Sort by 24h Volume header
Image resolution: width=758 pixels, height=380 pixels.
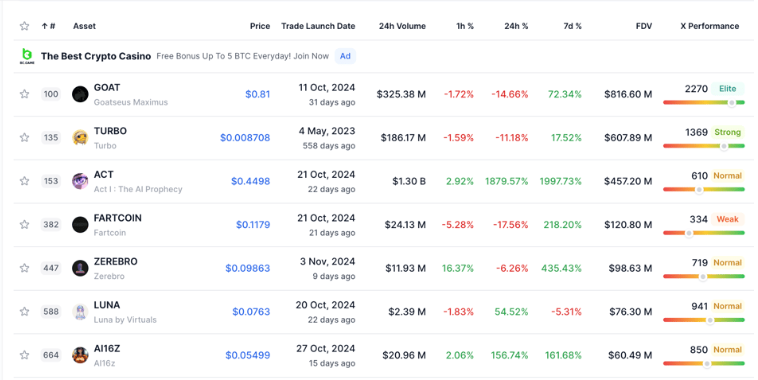click(402, 26)
